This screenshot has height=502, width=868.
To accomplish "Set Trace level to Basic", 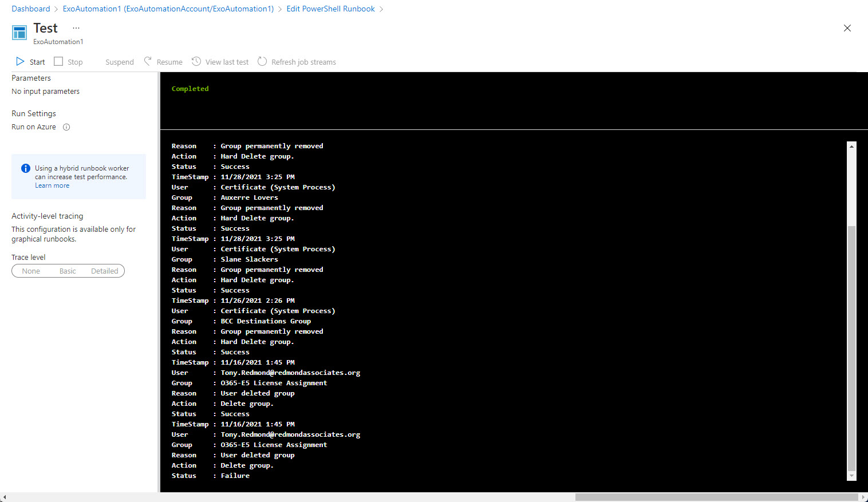I will tap(68, 271).
